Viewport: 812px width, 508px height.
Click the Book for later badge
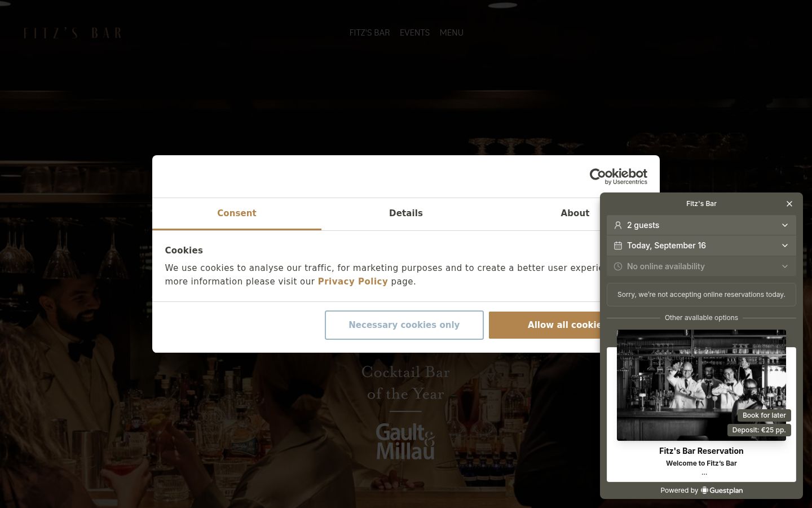point(764,415)
